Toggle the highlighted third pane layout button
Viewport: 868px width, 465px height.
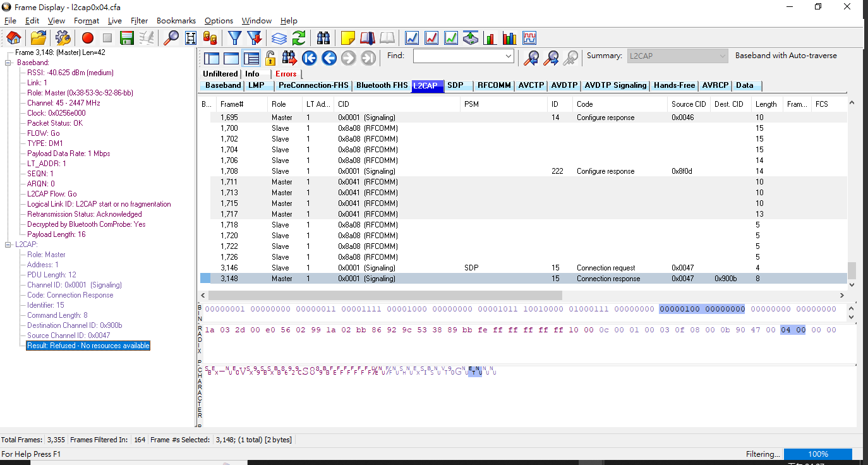(251, 58)
